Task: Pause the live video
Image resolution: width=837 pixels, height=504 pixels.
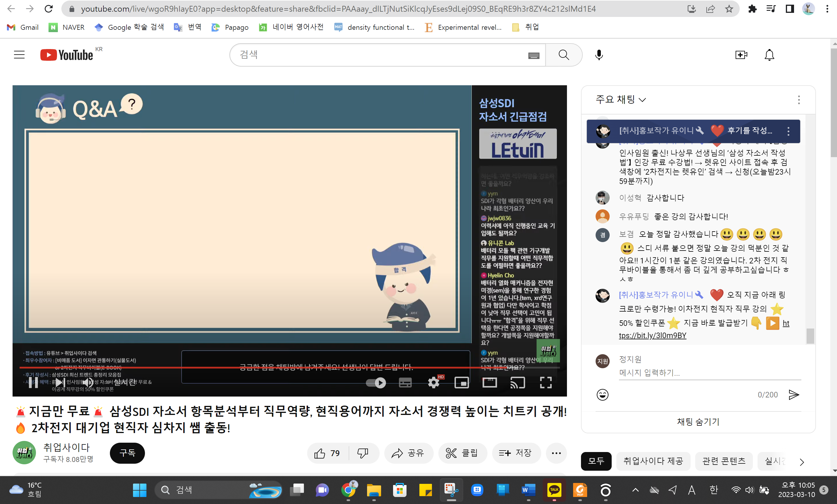Action: click(x=33, y=383)
